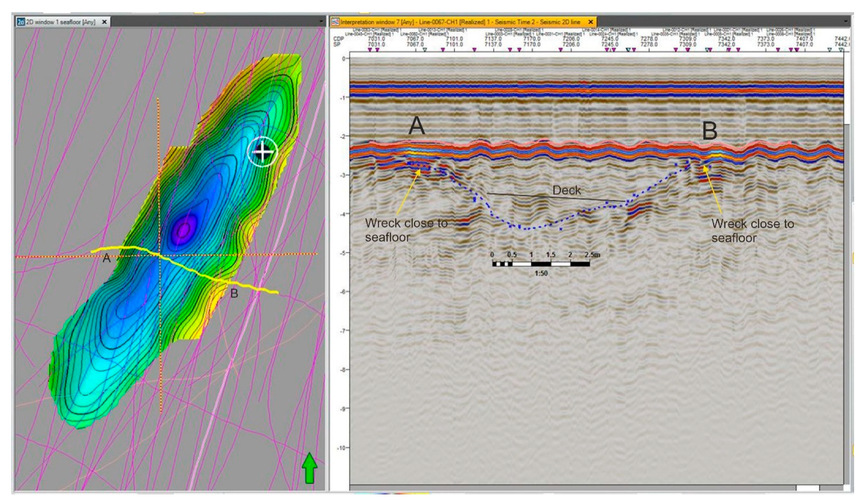865x504 pixels.
Task: Click the green north arrow on map
Action: tap(309, 467)
